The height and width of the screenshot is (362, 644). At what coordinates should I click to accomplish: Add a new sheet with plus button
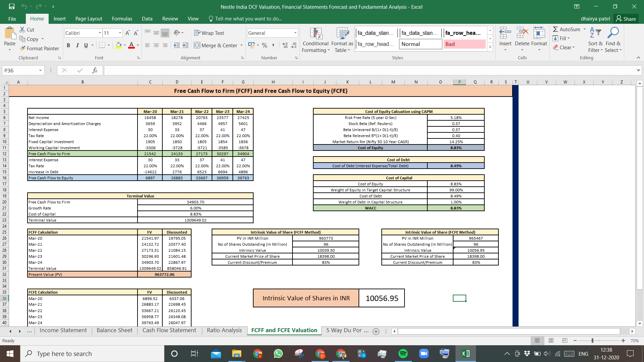376,331
